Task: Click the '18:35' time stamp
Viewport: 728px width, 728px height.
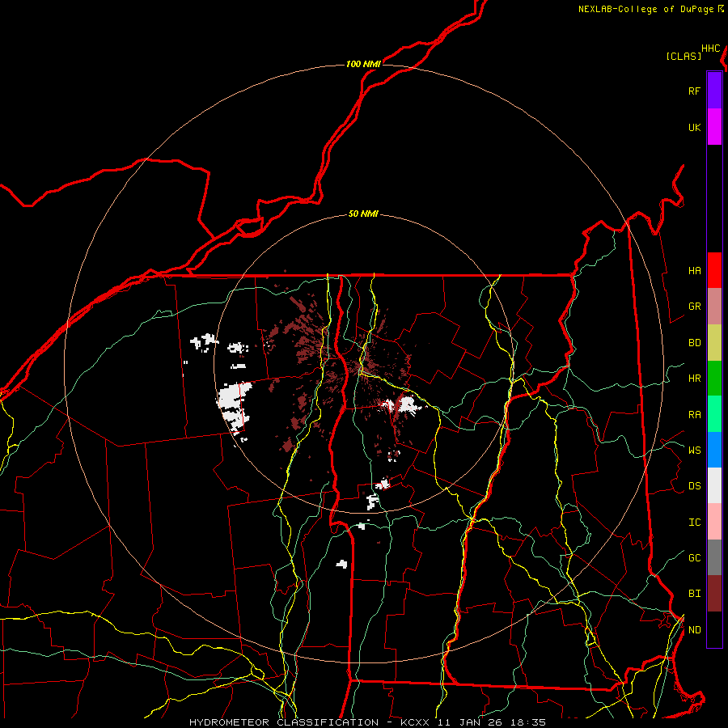Action: tap(528, 722)
